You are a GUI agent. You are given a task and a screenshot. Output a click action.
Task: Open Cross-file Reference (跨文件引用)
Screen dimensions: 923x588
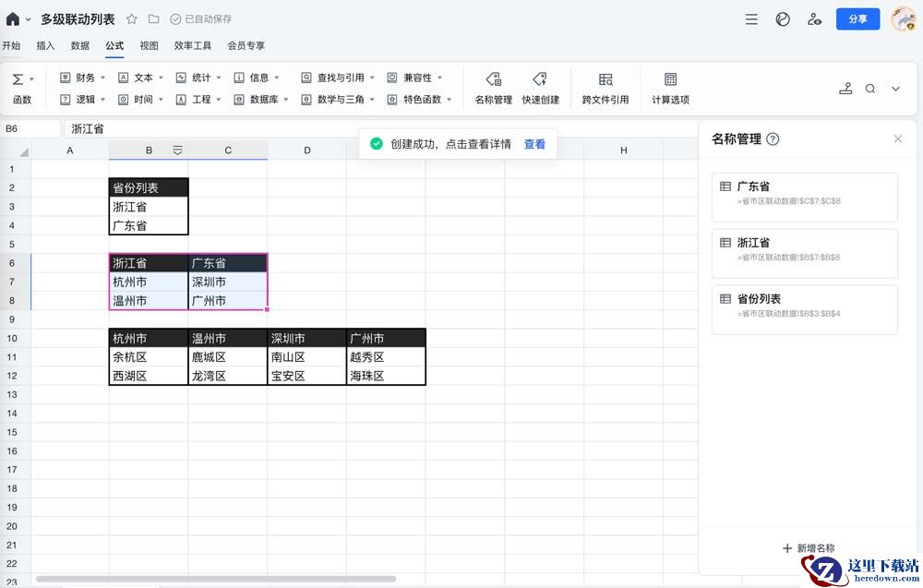pyautogui.click(x=605, y=88)
